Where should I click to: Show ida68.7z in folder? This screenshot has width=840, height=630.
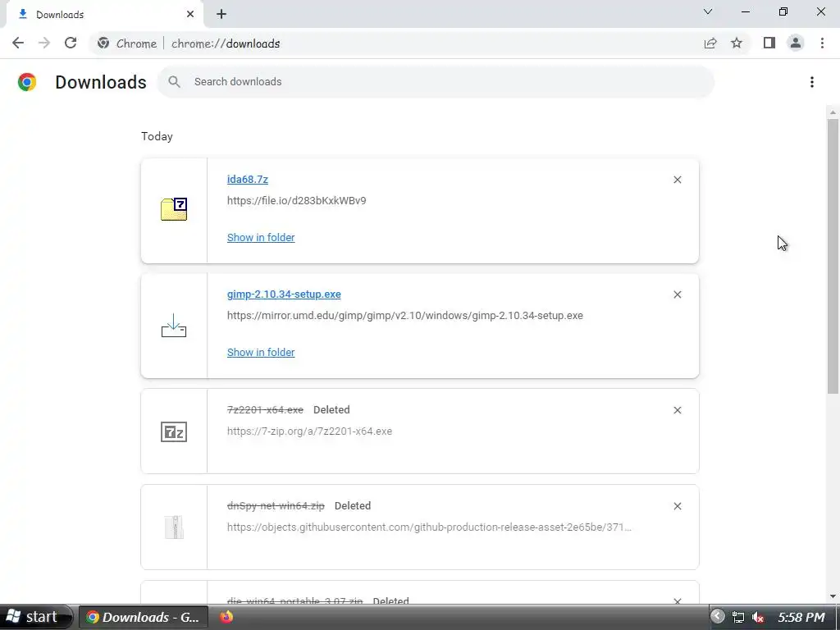pyautogui.click(x=261, y=237)
